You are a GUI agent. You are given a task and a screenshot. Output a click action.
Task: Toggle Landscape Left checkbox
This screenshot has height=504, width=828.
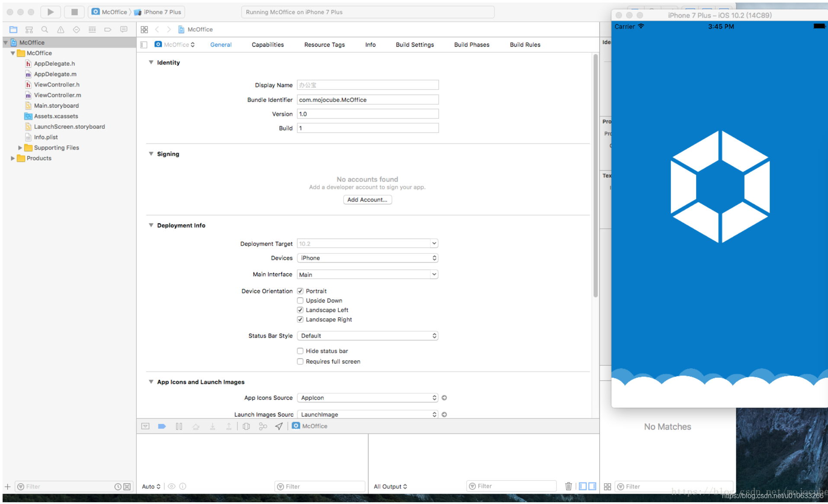pyautogui.click(x=300, y=310)
